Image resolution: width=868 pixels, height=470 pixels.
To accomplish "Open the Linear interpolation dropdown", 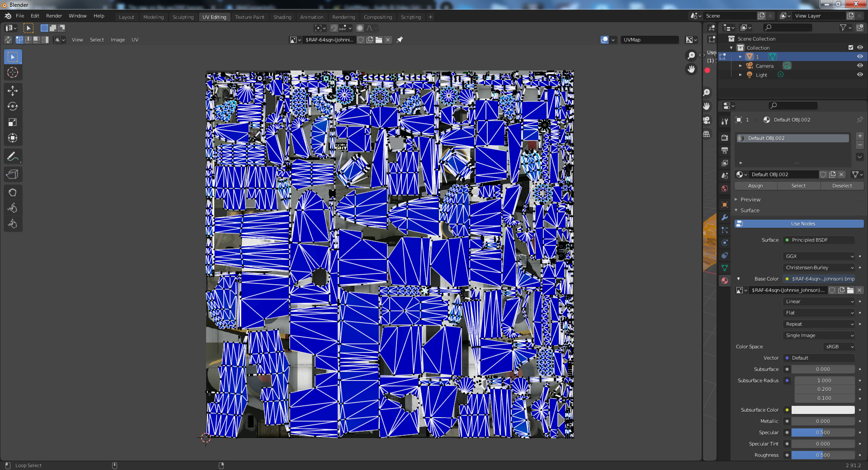I will (x=819, y=301).
